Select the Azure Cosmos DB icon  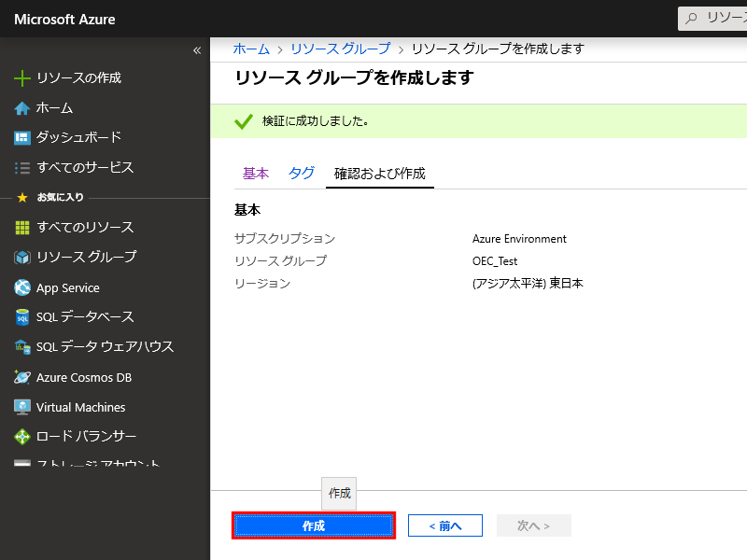[x=22, y=377]
